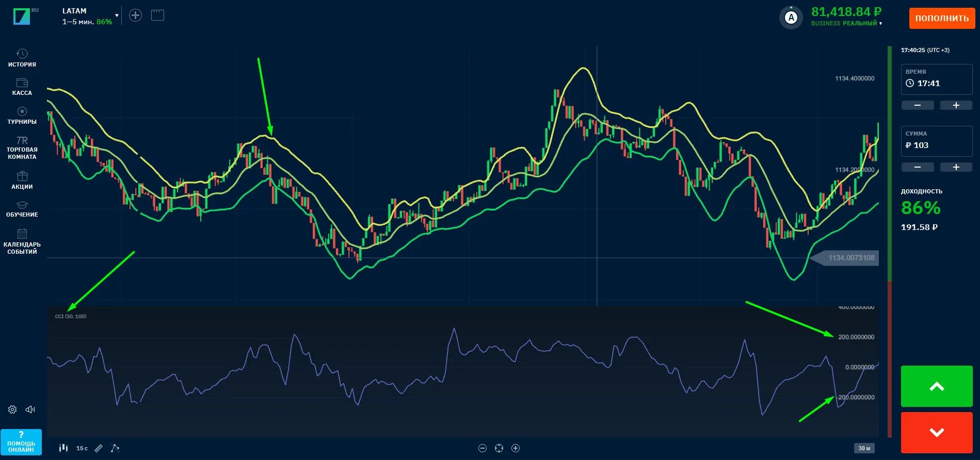Open the Торговая комната trading room

pyautogui.click(x=22, y=148)
